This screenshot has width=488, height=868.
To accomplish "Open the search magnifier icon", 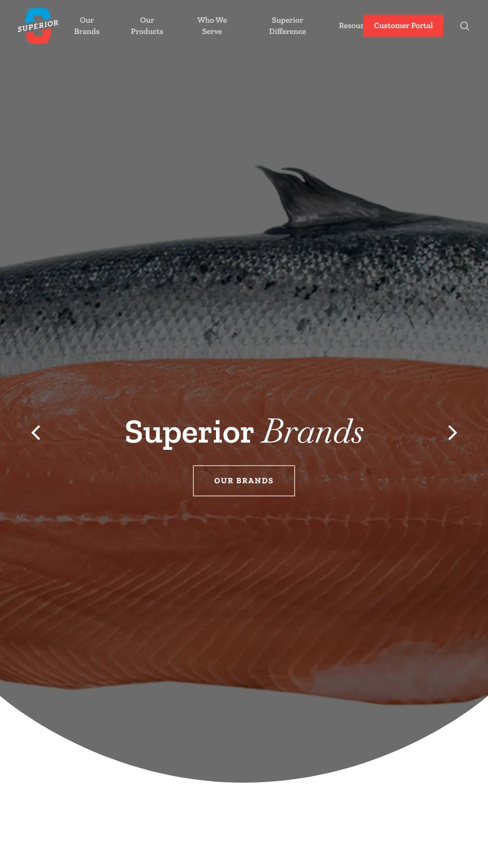I will pos(465,26).
